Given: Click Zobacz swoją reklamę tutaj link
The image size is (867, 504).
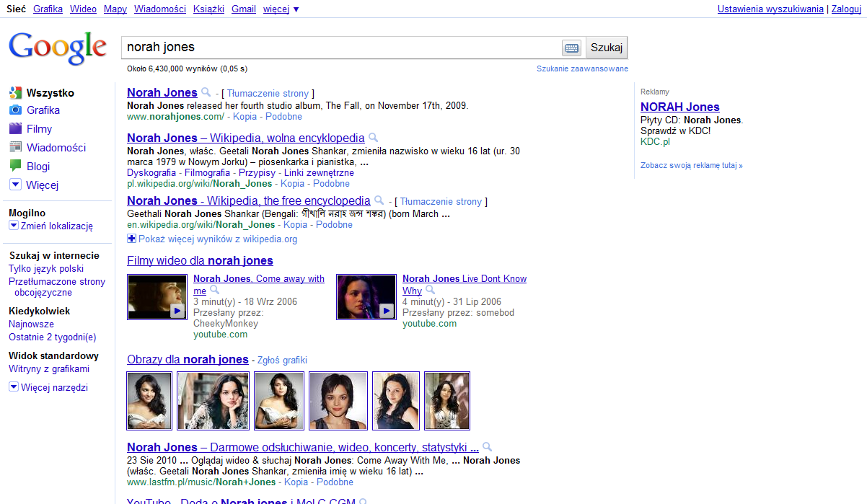Looking at the screenshot, I should coord(691,165).
